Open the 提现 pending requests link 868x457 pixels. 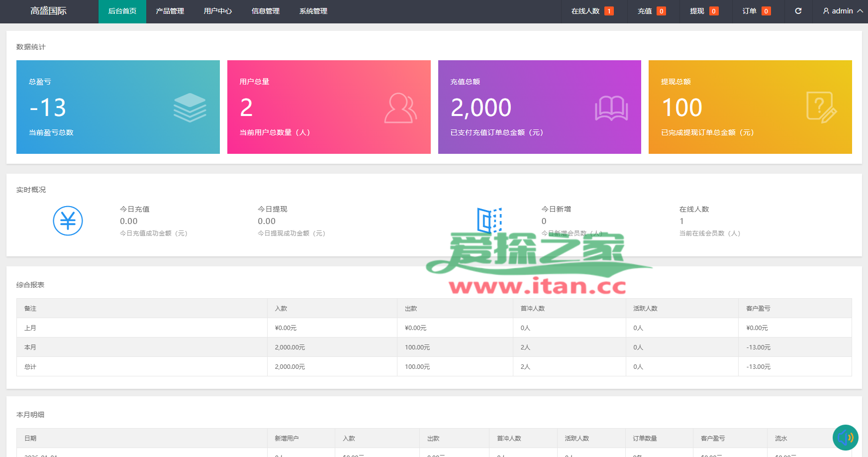tap(703, 11)
